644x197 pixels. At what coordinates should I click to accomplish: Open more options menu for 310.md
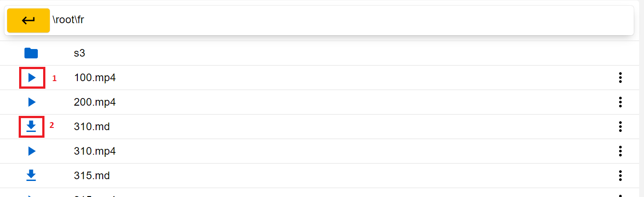(x=620, y=127)
